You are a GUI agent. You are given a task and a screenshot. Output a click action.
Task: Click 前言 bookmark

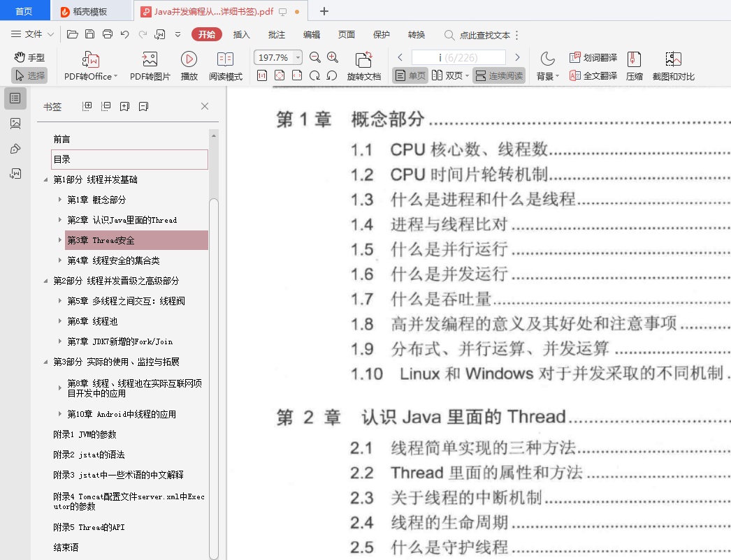pos(62,139)
